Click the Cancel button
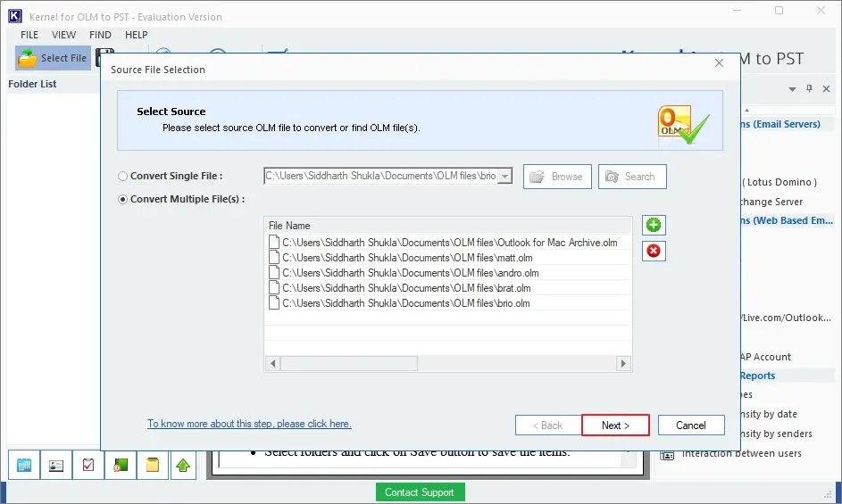 pyautogui.click(x=691, y=426)
